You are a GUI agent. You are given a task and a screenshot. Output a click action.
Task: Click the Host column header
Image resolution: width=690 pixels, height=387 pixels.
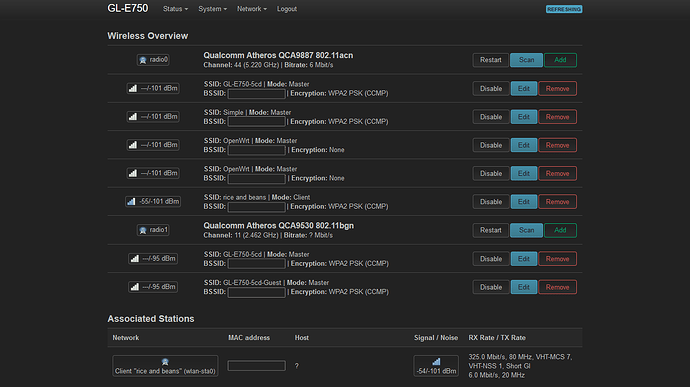(302, 338)
